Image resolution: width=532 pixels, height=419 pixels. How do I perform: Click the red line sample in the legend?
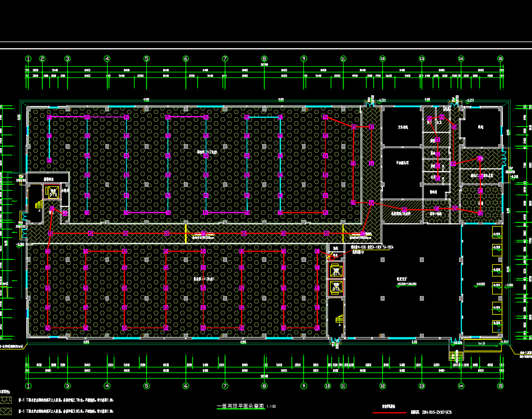coord(390,412)
